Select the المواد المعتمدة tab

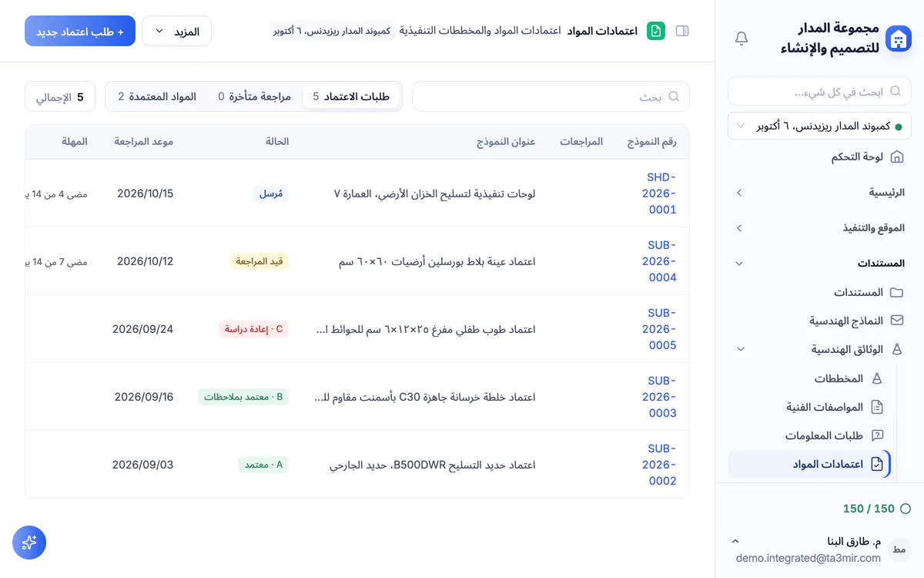point(157,96)
